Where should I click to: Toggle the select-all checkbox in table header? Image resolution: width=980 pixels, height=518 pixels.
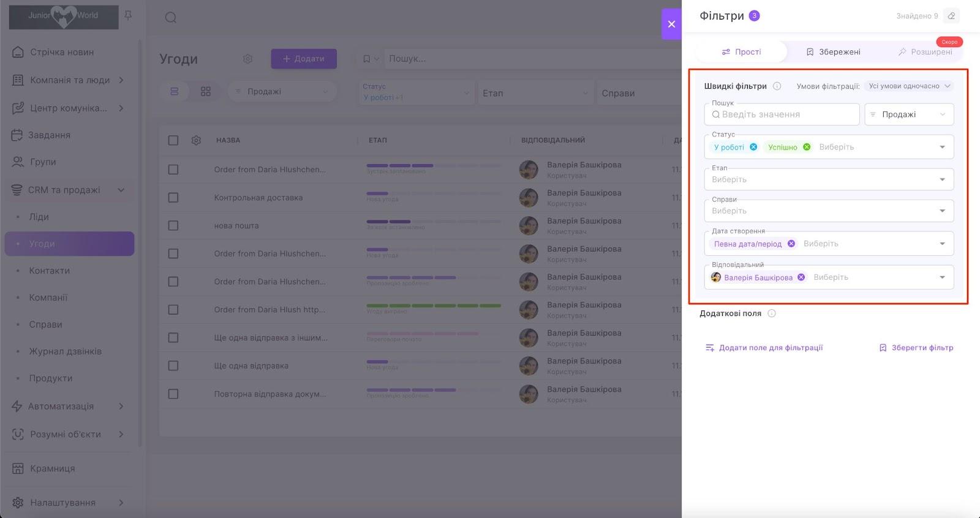pos(173,140)
